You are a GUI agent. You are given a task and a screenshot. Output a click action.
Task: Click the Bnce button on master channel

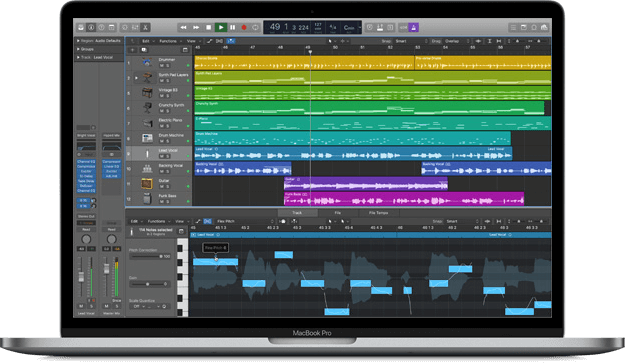coord(117,300)
